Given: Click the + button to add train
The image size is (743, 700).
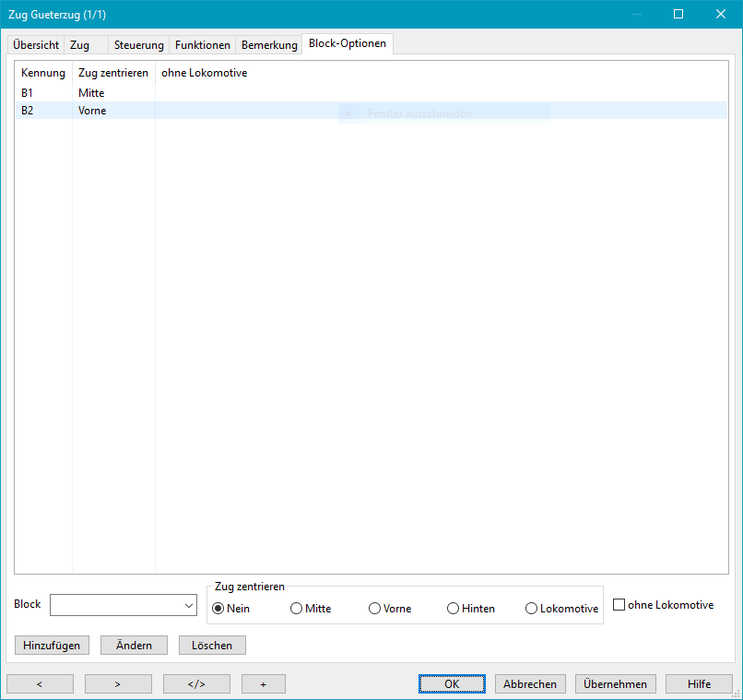Looking at the screenshot, I should pos(263,684).
